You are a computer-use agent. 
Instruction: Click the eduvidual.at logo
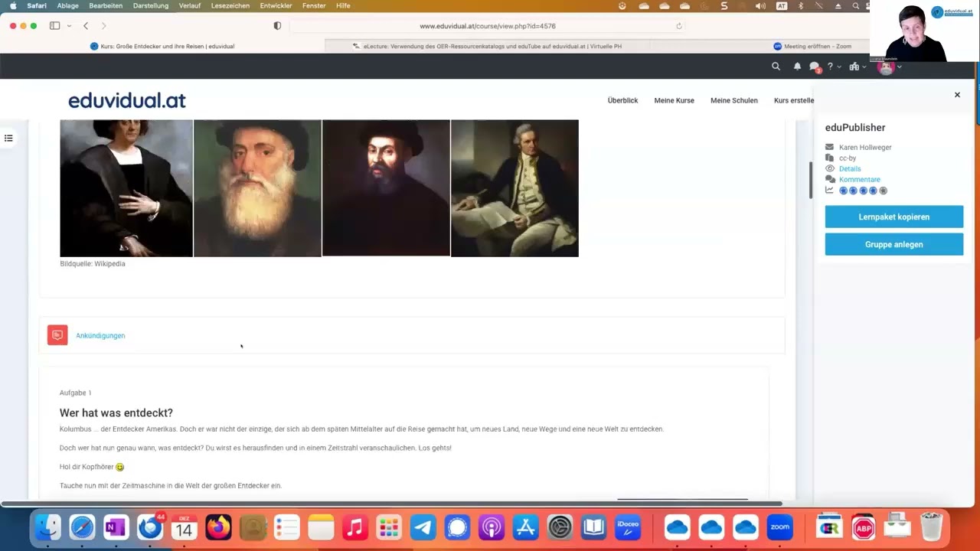[126, 100]
